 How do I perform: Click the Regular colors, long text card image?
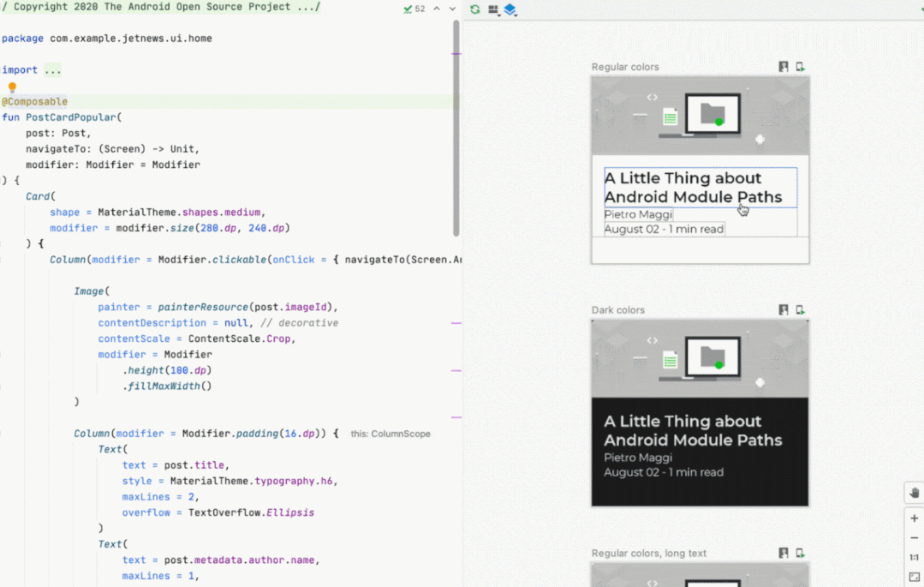point(700,575)
